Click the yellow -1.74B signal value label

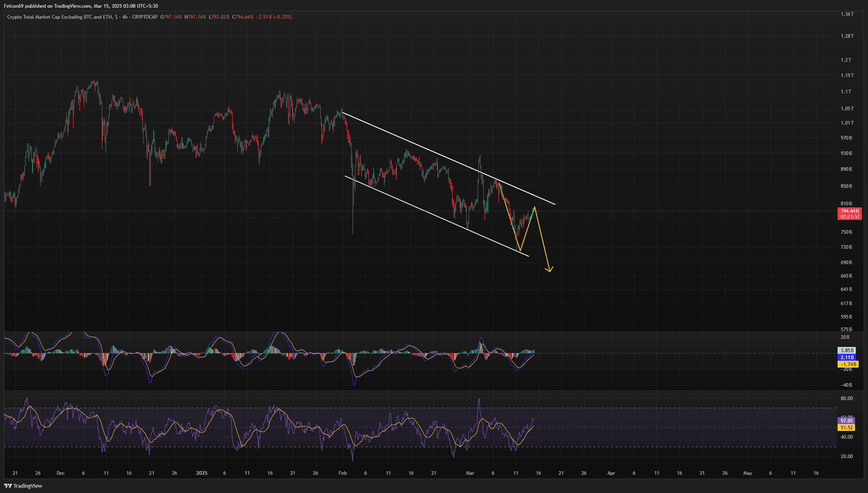(x=848, y=364)
